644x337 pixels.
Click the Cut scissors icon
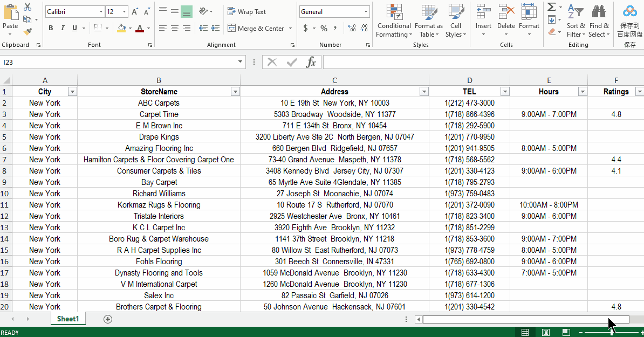click(x=28, y=7)
